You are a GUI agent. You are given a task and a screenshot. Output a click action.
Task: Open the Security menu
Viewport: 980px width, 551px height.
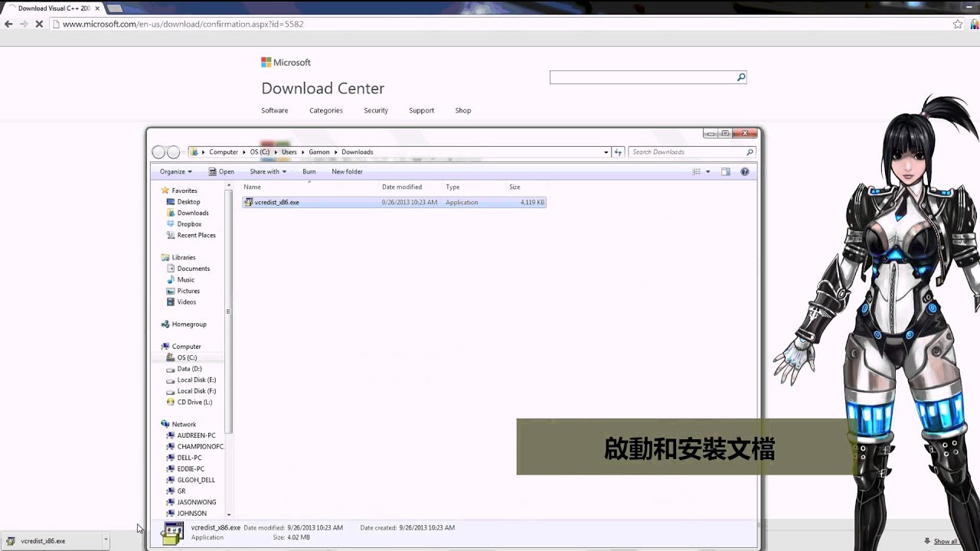coord(375,110)
